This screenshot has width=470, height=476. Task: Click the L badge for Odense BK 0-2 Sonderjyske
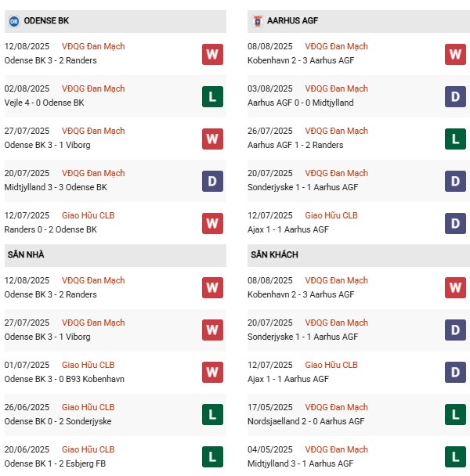pos(211,415)
